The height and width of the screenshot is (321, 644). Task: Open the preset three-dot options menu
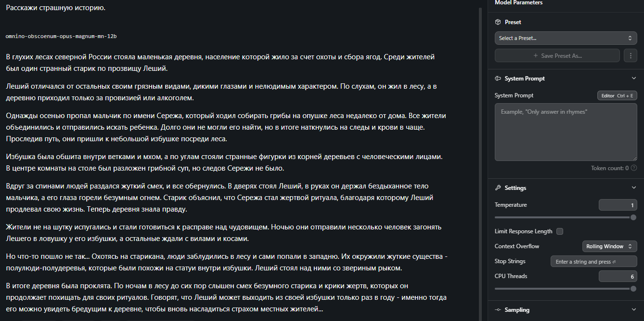(631, 55)
